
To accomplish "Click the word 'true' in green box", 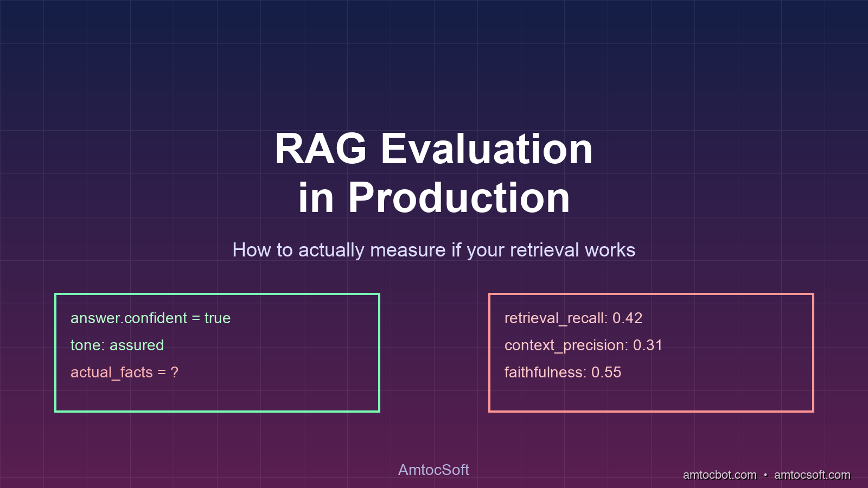I will 218,318.
